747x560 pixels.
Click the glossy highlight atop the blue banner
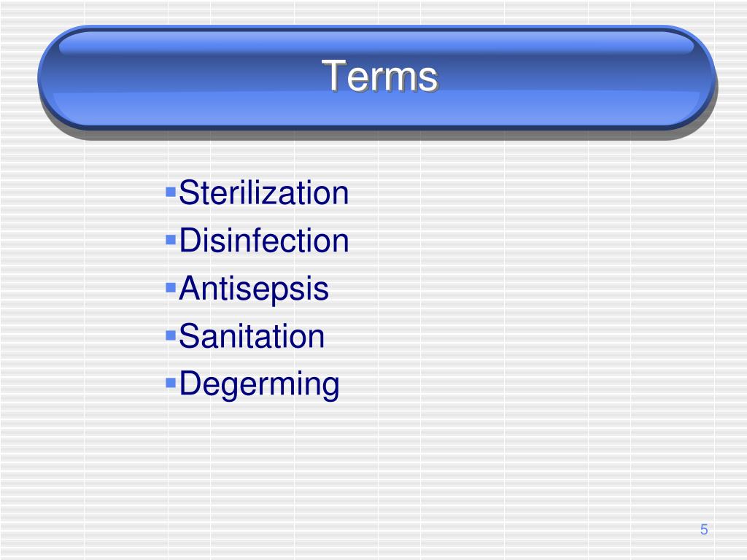pos(376,42)
